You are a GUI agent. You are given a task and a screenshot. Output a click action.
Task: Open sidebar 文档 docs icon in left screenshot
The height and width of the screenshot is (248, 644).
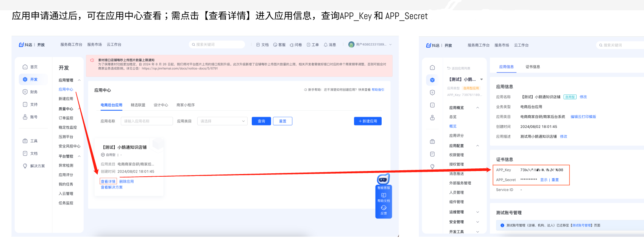click(x=25, y=153)
